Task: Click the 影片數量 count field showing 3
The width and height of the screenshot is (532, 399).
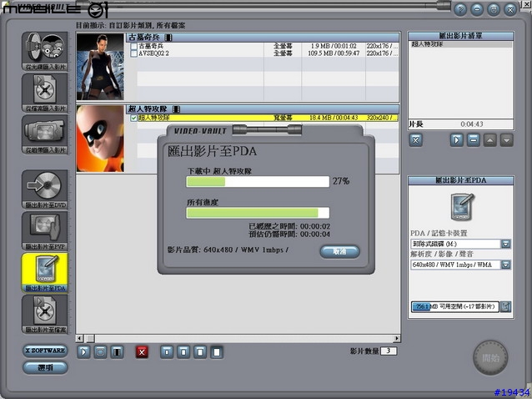Action: (x=389, y=351)
